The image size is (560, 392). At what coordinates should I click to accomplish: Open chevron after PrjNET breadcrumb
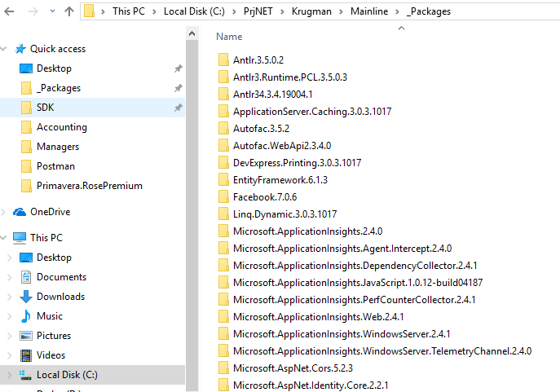(283, 11)
